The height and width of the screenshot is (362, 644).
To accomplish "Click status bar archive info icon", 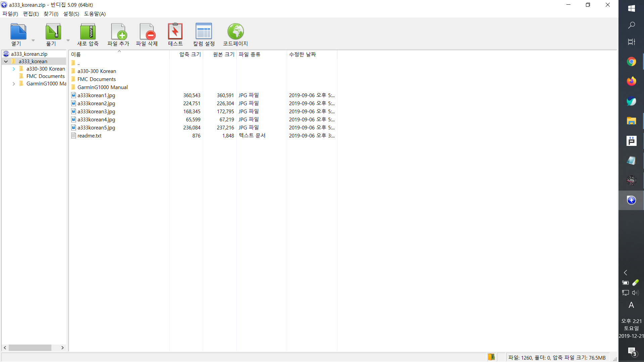I will (491, 357).
